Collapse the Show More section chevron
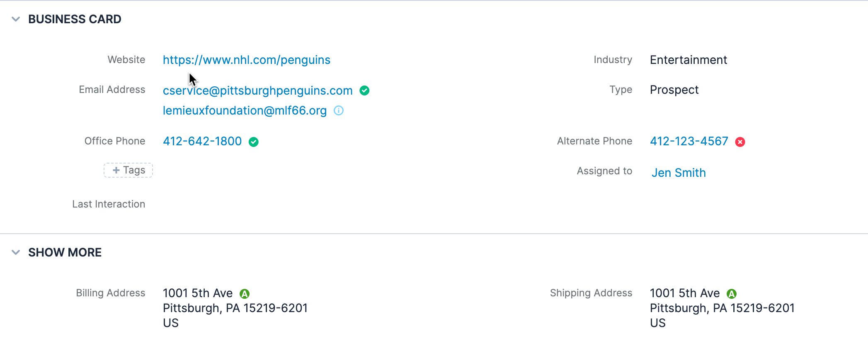Viewport: 868px width, 342px height. [16, 252]
